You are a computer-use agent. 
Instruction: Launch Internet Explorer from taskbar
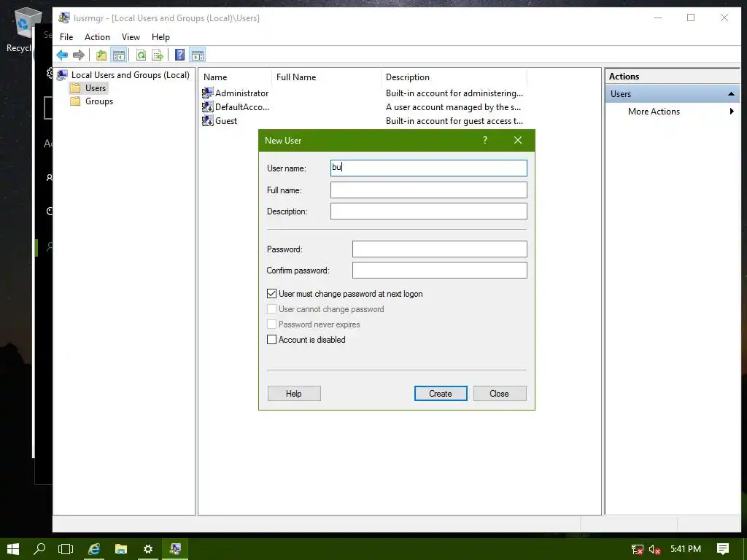pyautogui.click(x=94, y=548)
